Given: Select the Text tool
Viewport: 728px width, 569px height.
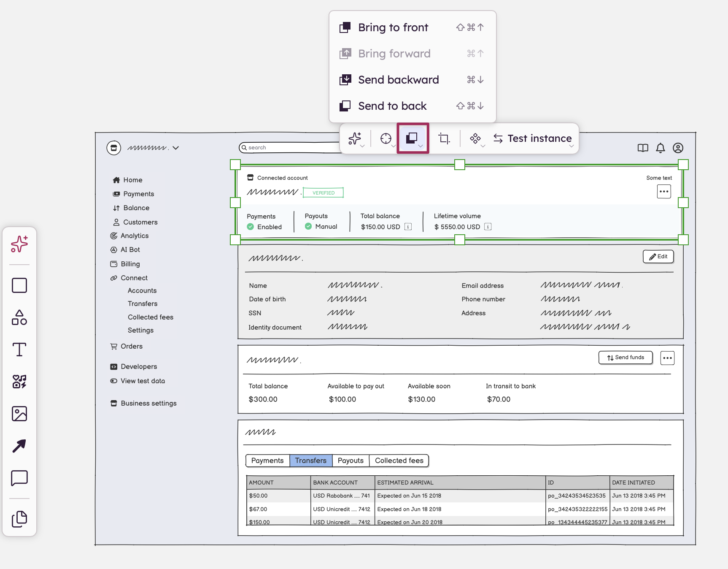Looking at the screenshot, I should (x=19, y=350).
